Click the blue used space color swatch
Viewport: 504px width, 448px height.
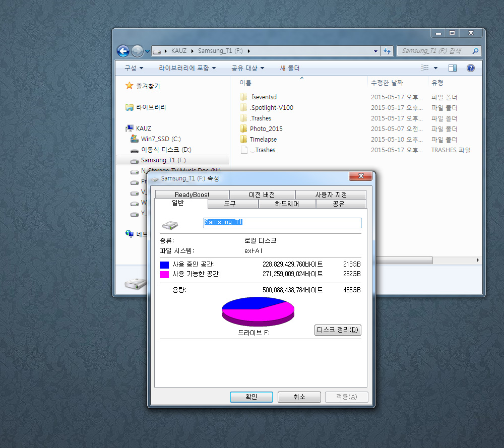click(164, 265)
